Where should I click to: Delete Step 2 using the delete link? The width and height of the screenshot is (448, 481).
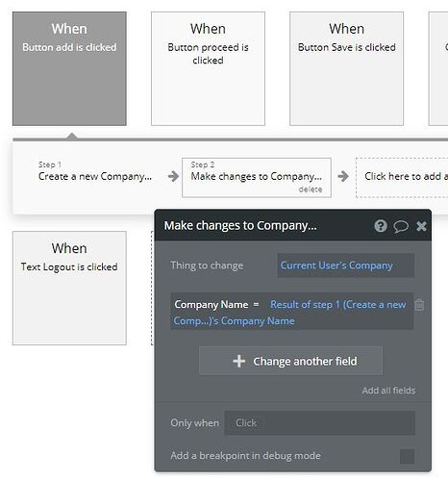click(x=311, y=190)
